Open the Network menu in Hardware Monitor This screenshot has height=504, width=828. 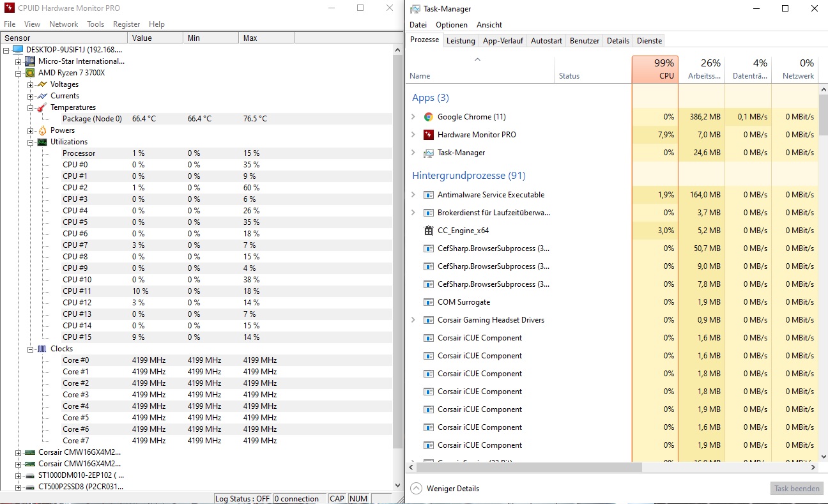click(64, 24)
